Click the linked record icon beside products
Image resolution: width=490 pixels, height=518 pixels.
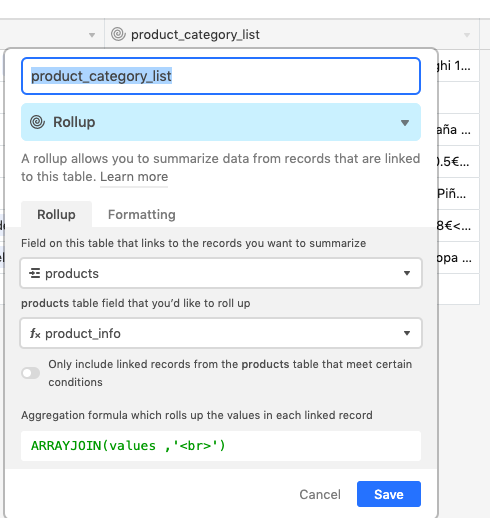(x=34, y=273)
